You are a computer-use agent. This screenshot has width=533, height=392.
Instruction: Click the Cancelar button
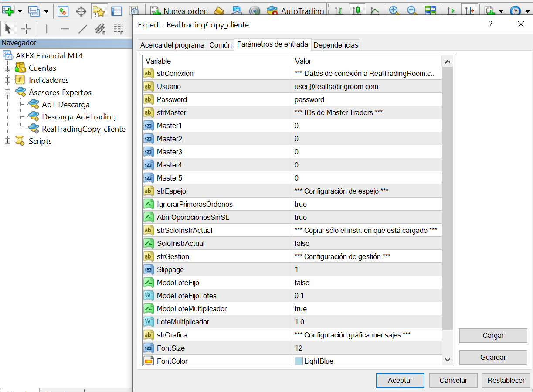453,380
